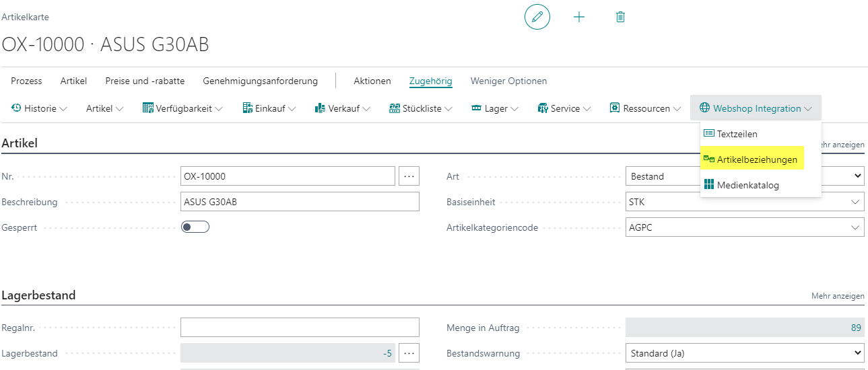Open the Einkauf dropdown
868x370 pixels.
point(269,108)
